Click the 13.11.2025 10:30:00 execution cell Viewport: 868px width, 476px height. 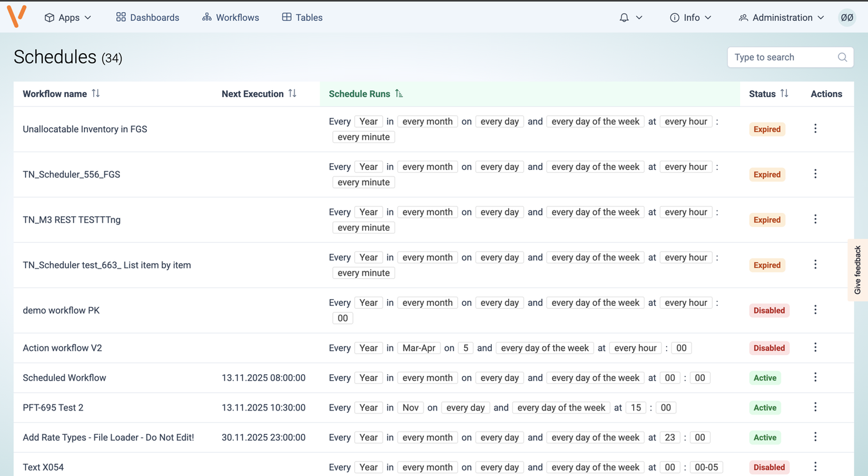[x=263, y=407]
